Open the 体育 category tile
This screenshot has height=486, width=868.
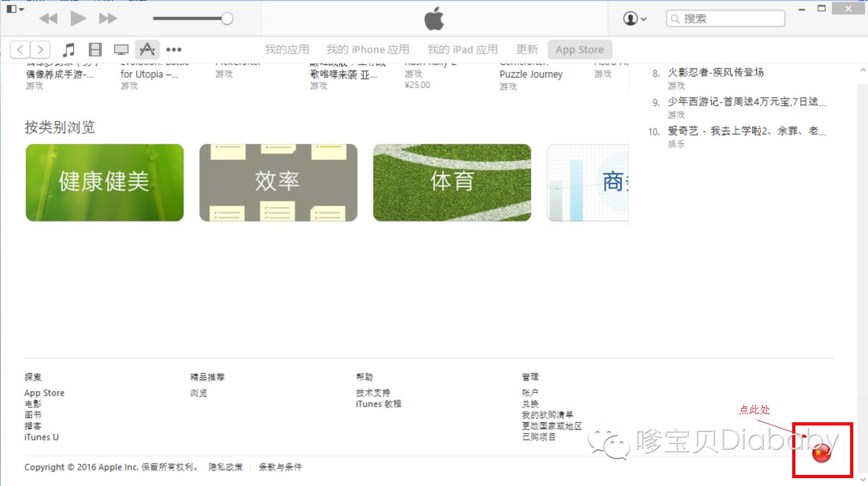click(x=452, y=183)
